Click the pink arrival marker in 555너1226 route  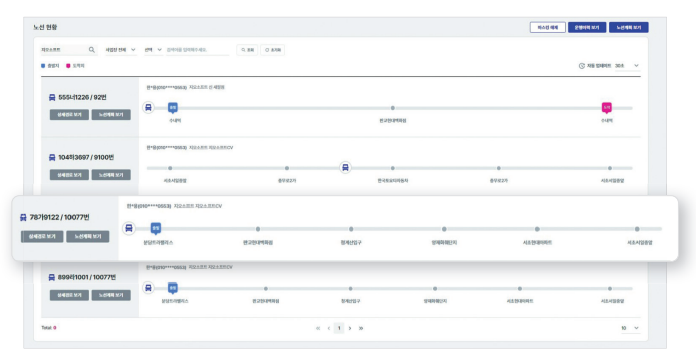tap(606, 108)
